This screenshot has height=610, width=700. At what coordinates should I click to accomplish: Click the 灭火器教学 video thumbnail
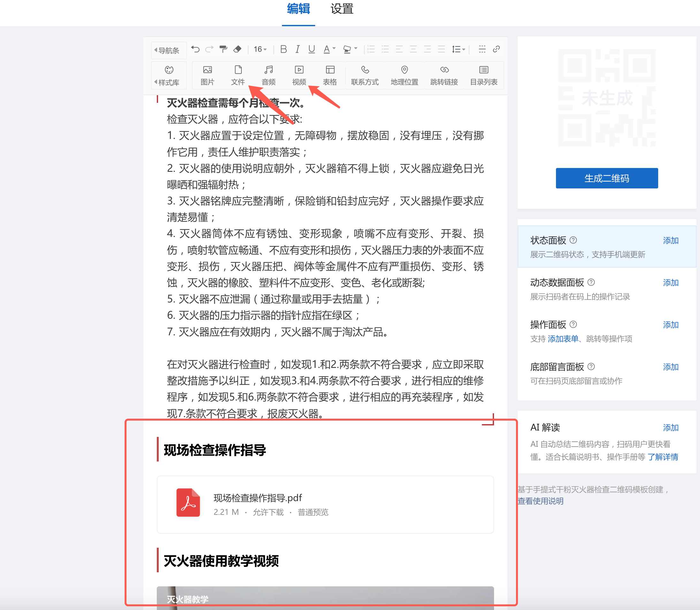pyautogui.click(x=325, y=598)
